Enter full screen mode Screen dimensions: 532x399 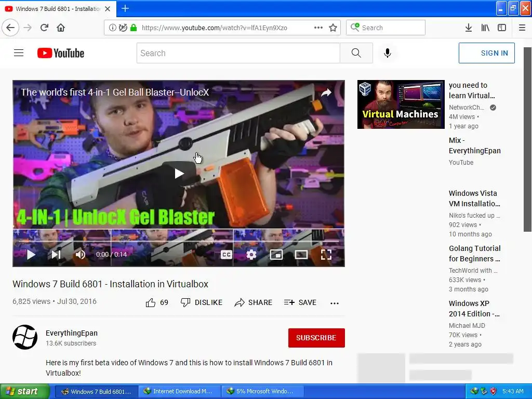(326, 255)
